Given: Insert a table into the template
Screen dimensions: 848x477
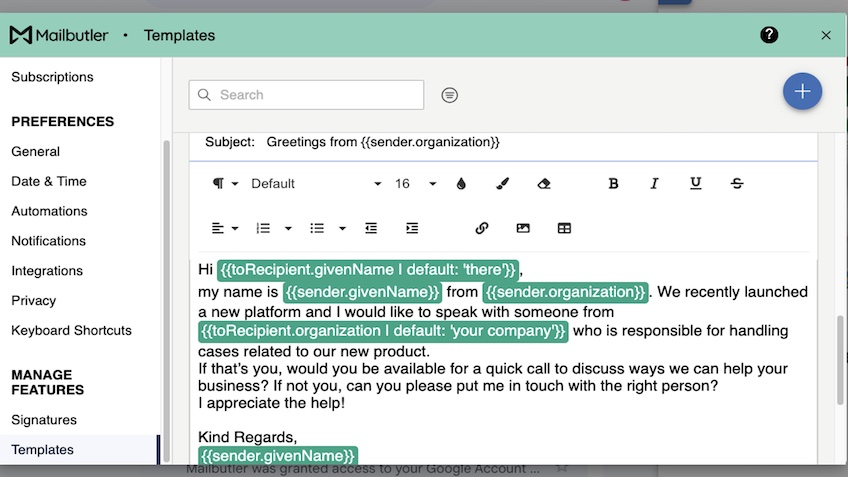Looking at the screenshot, I should (564, 228).
